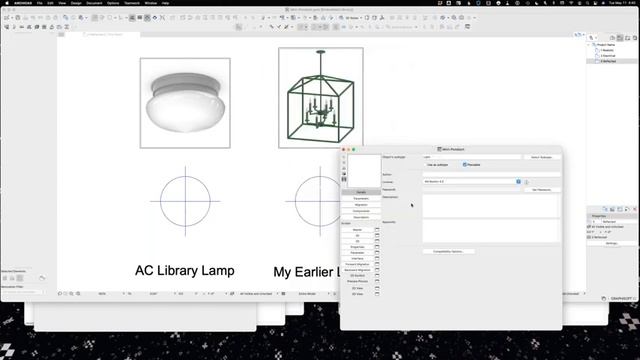
Task: Open the Document menu
Action: click(x=94, y=3)
